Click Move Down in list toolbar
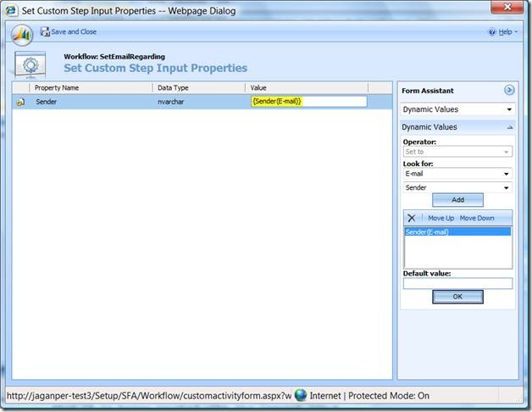The height and width of the screenshot is (412, 532). [477, 218]
